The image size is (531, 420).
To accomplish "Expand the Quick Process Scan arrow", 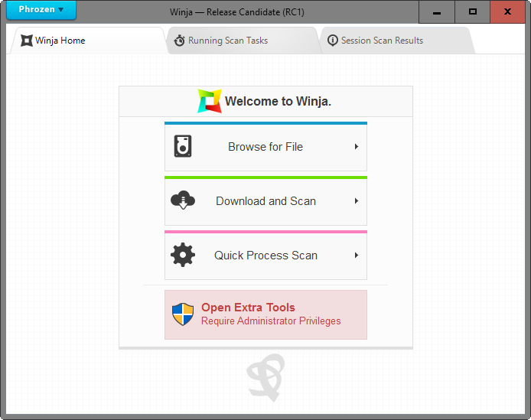I will point(357,255).
